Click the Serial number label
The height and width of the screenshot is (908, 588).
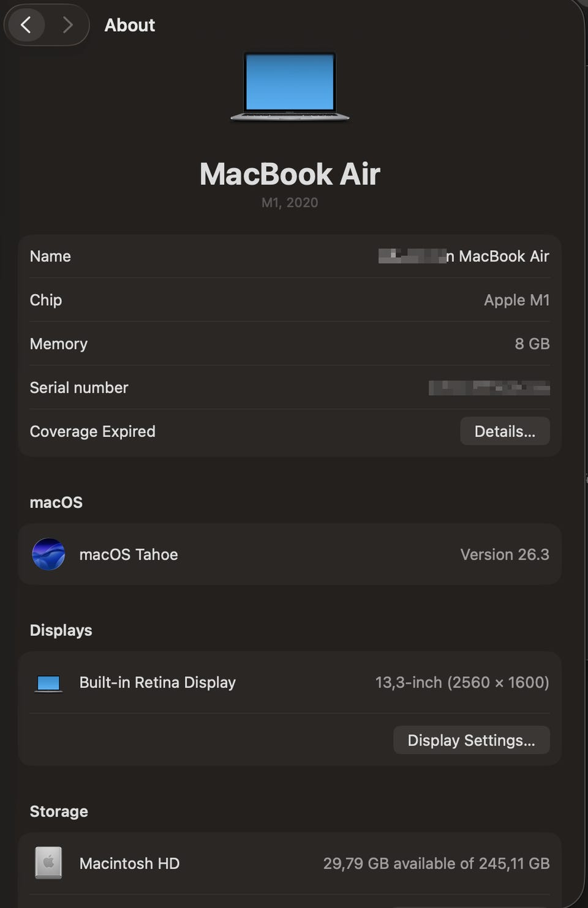click(79, 388)
